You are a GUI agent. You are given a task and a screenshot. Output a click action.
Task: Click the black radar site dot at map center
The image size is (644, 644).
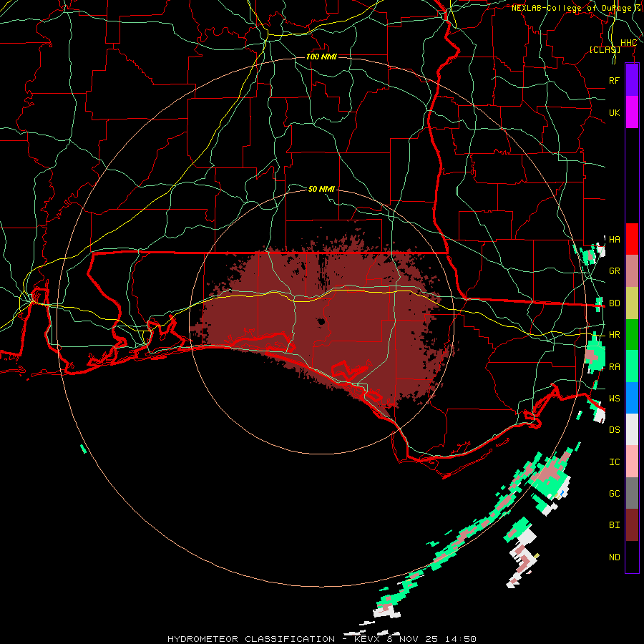tap(321, 321)
